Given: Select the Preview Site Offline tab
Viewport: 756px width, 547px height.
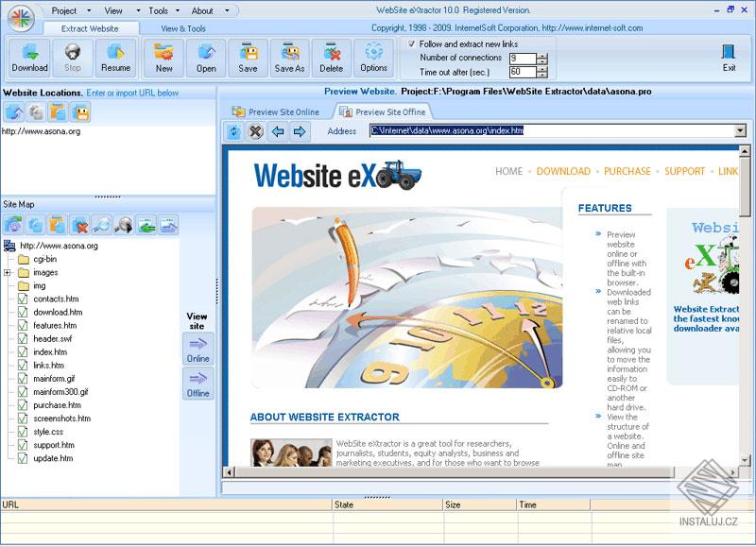Looking at the screenshot, I should point(383,111).
